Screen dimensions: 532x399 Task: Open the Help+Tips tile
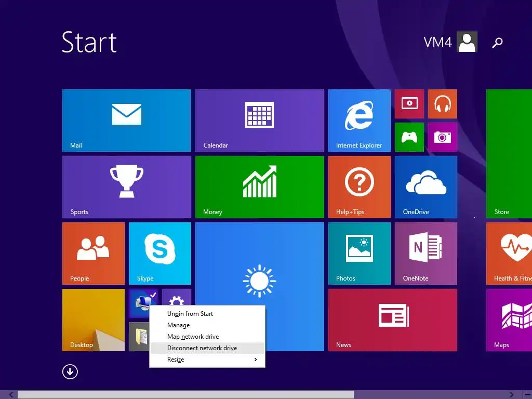tap(360, 187)
